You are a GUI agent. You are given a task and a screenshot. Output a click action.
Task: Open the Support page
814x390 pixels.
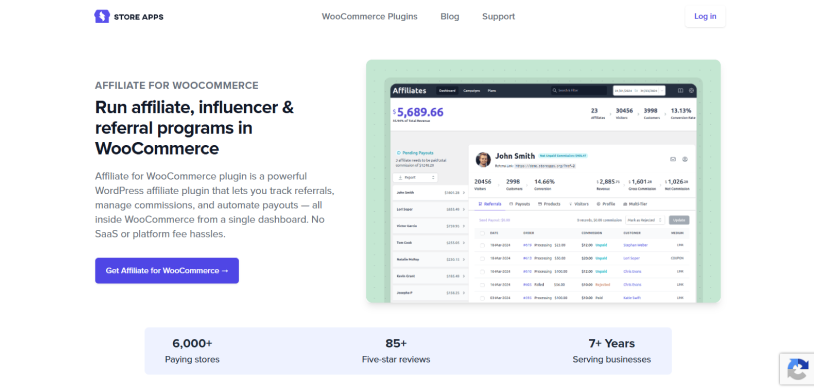[498, 17]
